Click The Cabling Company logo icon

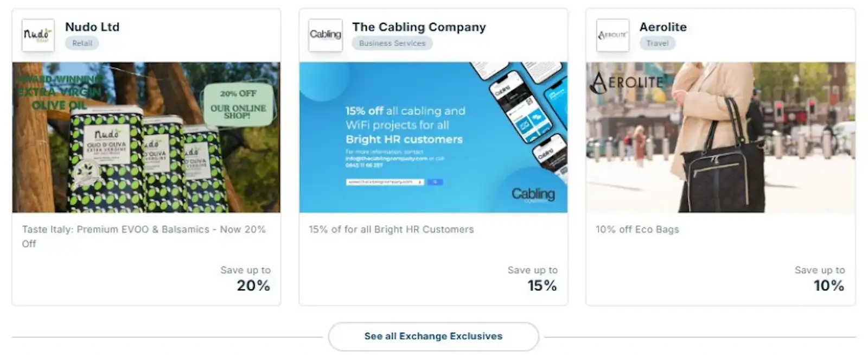tap(325, 35)
